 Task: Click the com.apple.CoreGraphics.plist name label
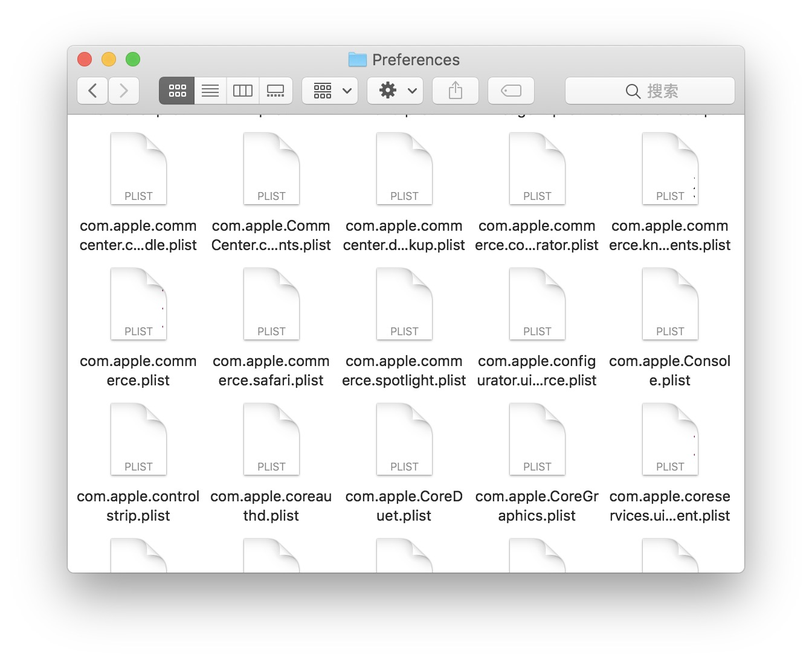click(x=537, y=506)
